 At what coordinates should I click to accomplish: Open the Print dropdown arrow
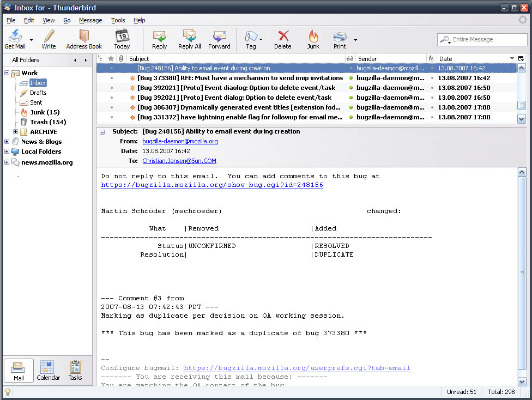point(355,40)
